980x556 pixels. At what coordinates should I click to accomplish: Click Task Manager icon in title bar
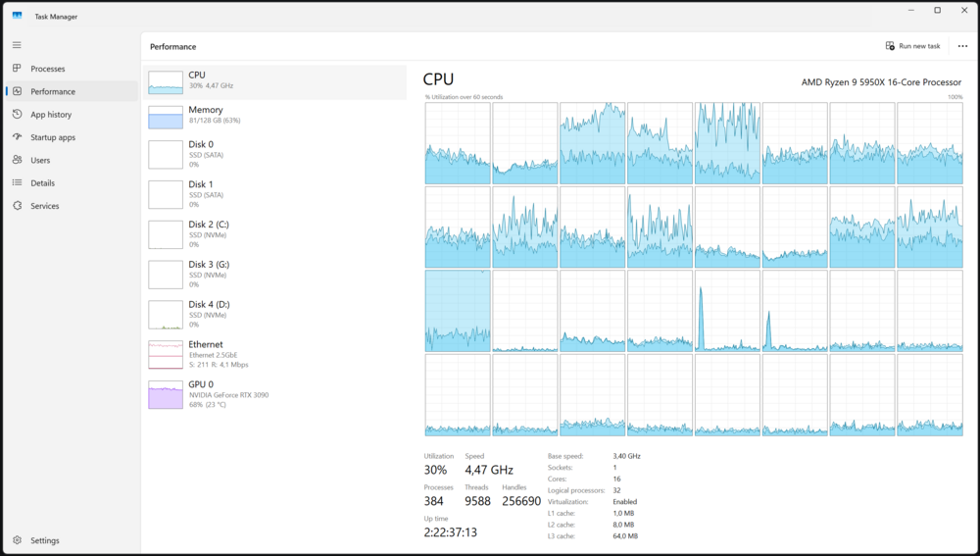pos(17,17)
